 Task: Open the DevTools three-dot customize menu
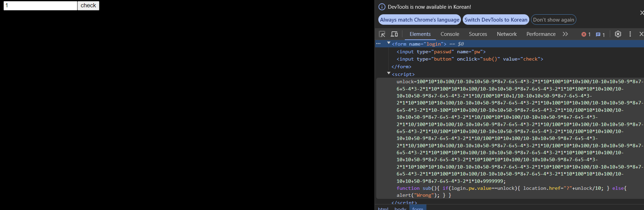pos(630,34)
